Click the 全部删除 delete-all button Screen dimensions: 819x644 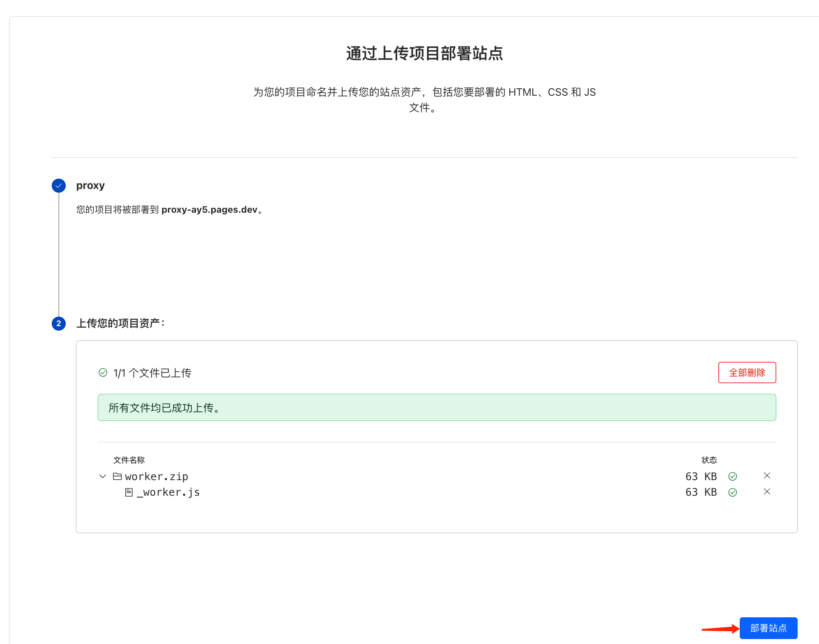[x=747, y=373]
